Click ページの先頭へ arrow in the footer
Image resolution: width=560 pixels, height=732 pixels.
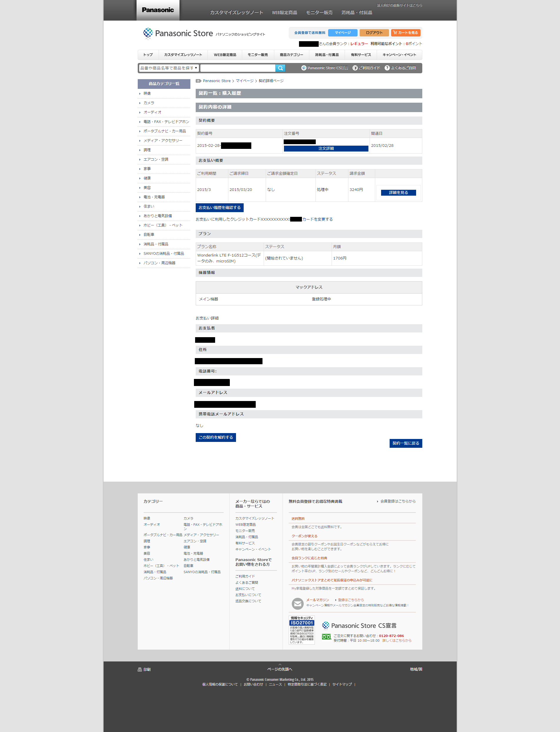tap(280, 668)
